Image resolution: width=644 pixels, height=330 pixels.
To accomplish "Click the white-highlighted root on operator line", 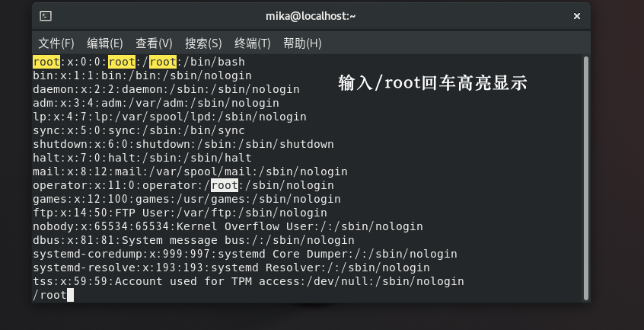I will (225, 185).
